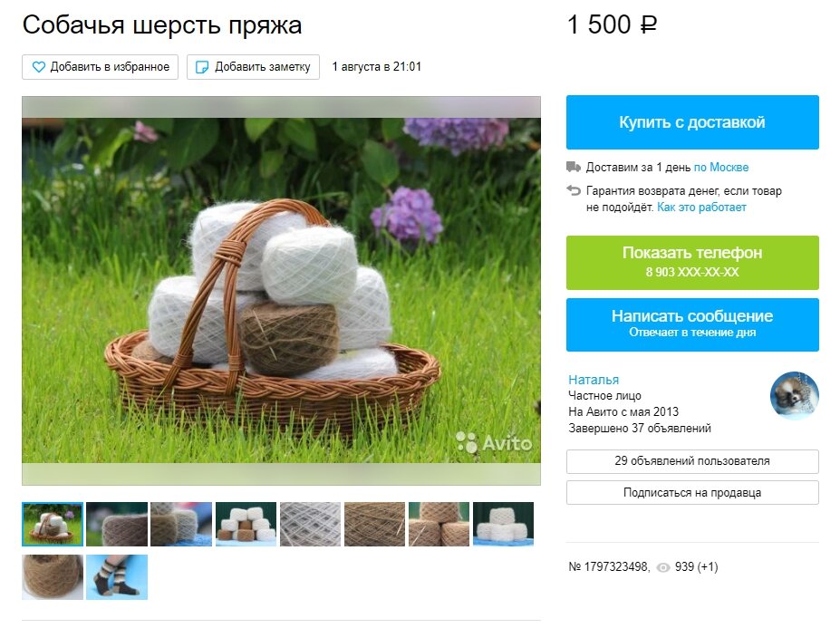Select the single brown yarn ball thumbnail in second row
The height and width of the screenshot is (628, 840).
tap(53, 577)
